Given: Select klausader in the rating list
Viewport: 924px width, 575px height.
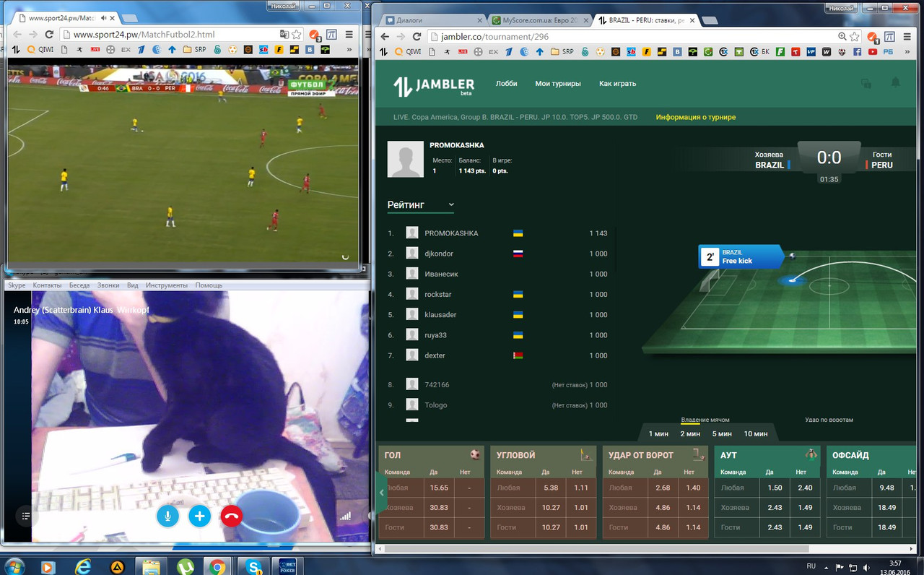Looking at the screenshot, I should (497, 315).
